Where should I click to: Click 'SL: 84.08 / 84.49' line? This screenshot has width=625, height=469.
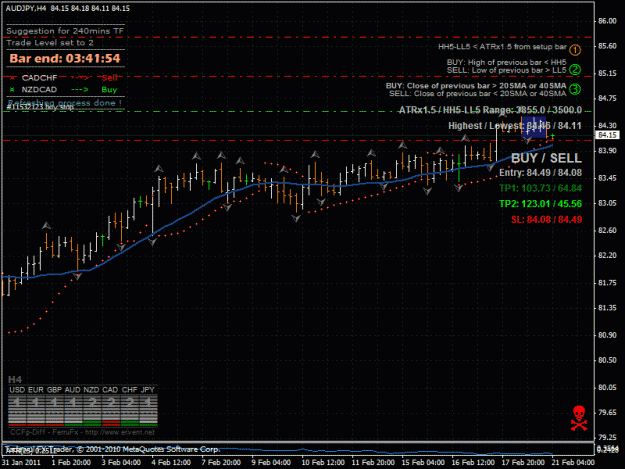546,220
